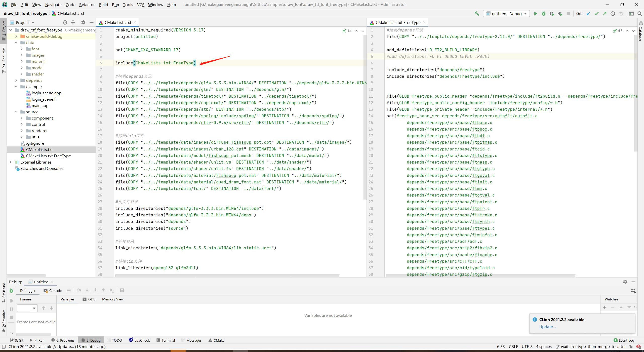Run with Coverage icon in toolbar
The height and width of the screenshot is (352, 644).
[x=552, y=14]
